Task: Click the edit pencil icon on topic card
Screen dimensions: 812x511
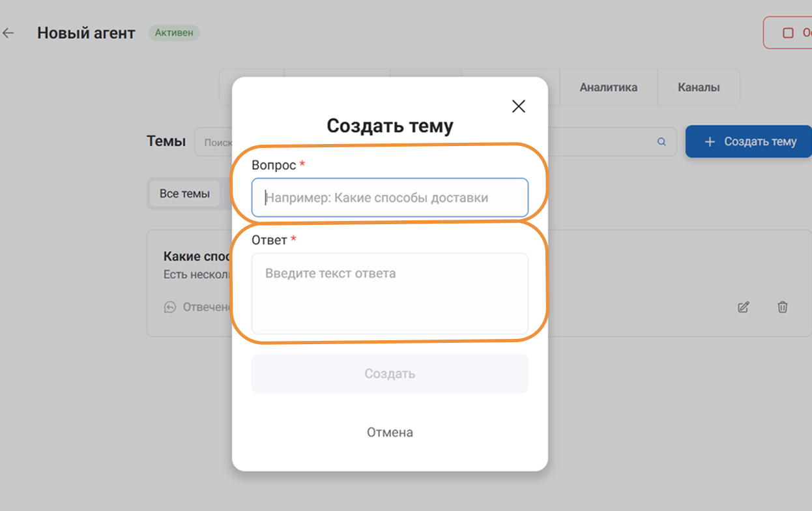Action: pyautogui.click(x=743, y=307)
